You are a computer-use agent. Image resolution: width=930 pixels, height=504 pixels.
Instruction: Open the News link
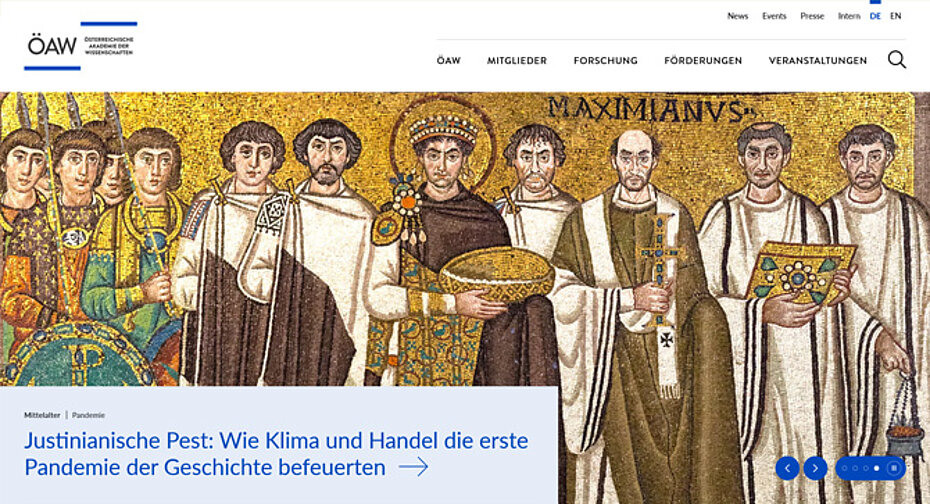pos(738,16)
